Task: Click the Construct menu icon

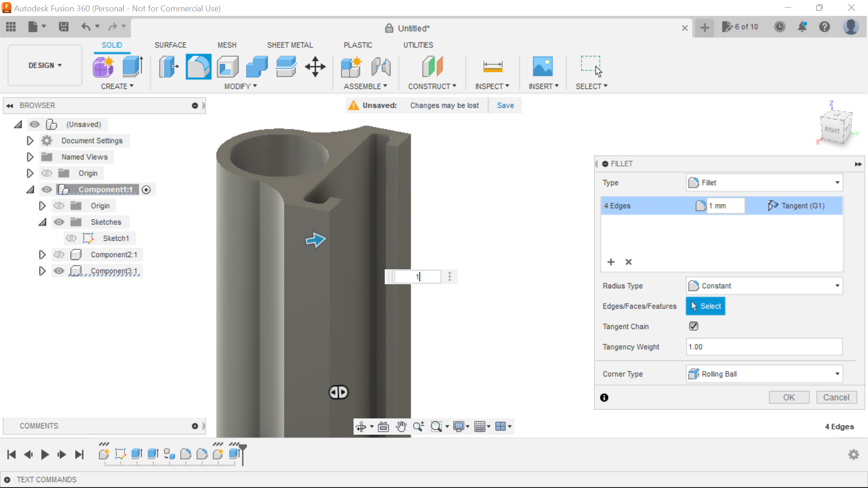Action: pyautogui.click(x=432, y=66)
